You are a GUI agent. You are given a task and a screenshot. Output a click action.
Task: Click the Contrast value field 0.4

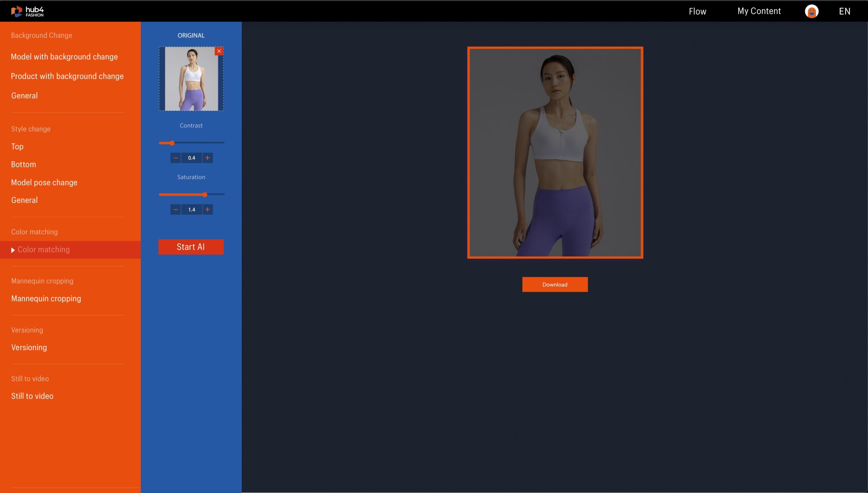192,158
